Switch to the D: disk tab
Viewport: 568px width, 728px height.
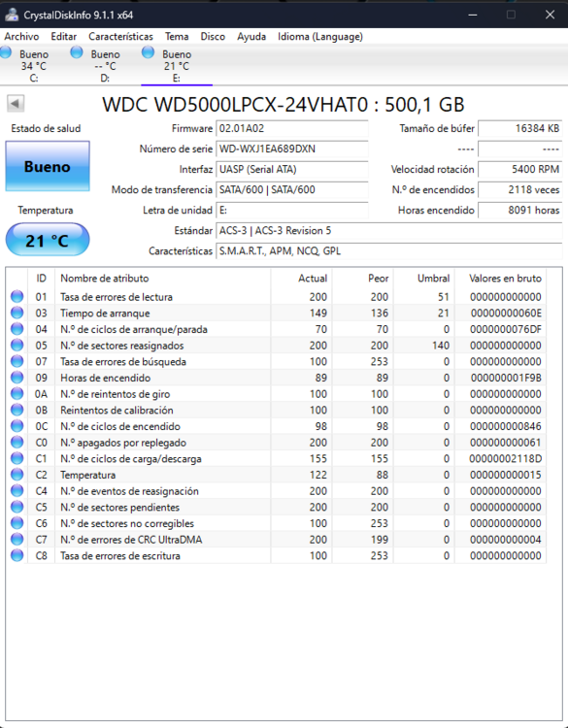tap(106, 65)
